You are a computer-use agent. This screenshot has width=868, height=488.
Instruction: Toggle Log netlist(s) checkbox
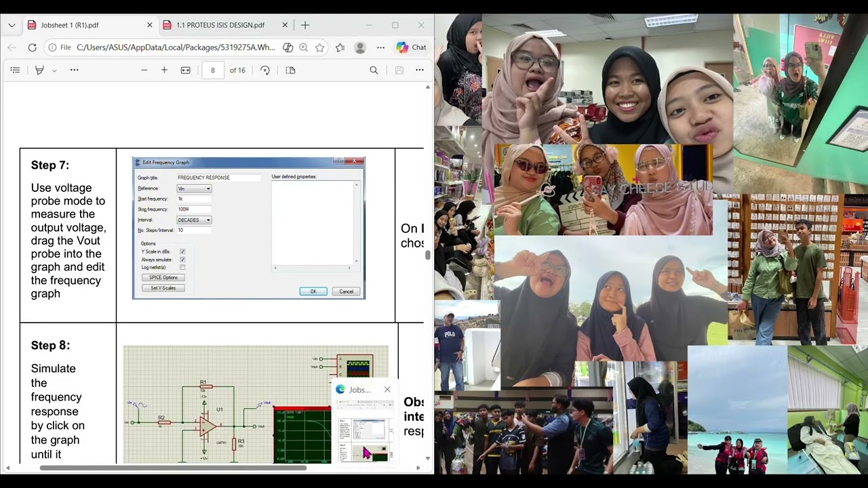click(x=182, y=268)
